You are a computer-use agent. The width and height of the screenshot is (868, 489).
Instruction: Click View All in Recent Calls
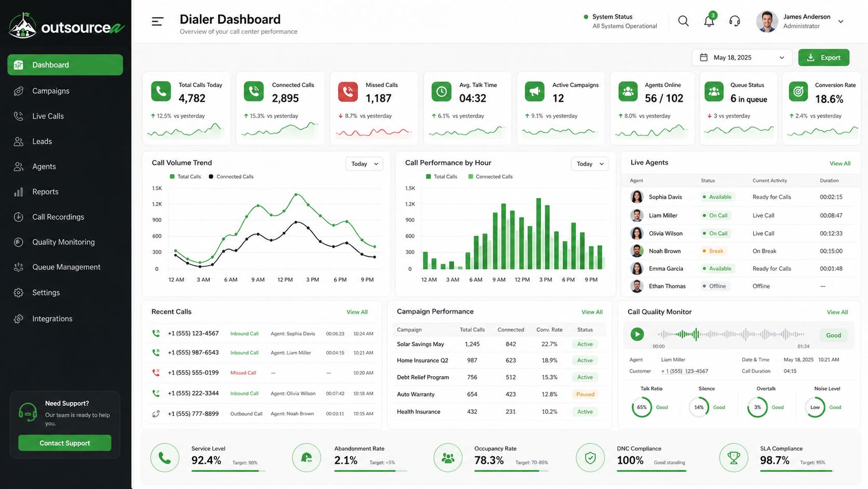click(x=357, y=312)
